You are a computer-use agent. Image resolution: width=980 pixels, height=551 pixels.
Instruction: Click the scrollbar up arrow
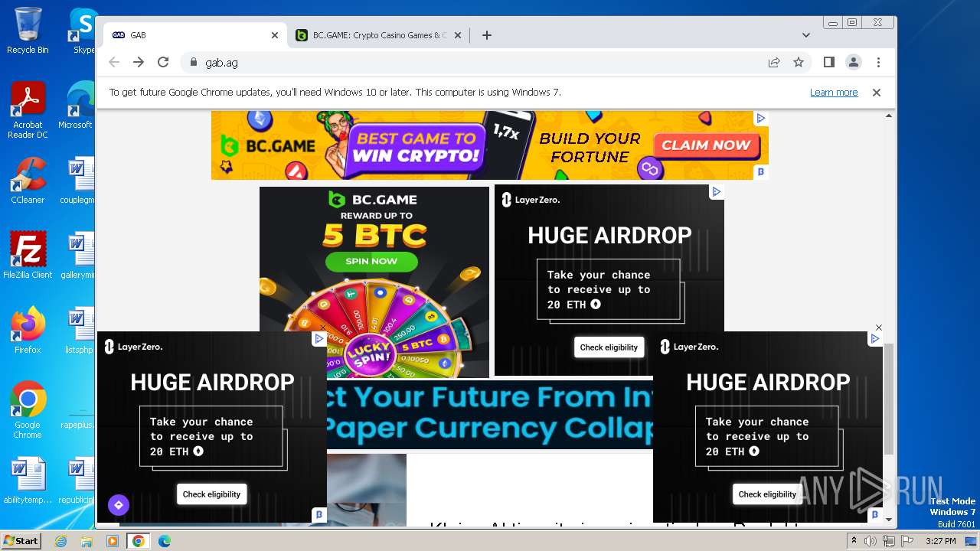pyautogui.click(x=888, y=116)
